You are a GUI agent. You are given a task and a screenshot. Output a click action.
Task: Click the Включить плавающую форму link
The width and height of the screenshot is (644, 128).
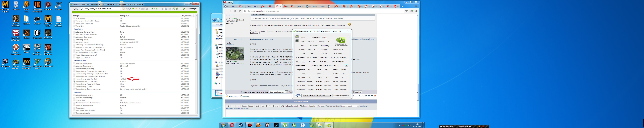[x=237, y=108]
